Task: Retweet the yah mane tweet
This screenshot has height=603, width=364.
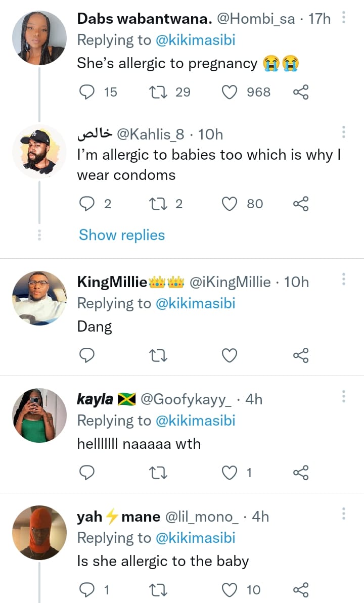Action: pos(159,589)
